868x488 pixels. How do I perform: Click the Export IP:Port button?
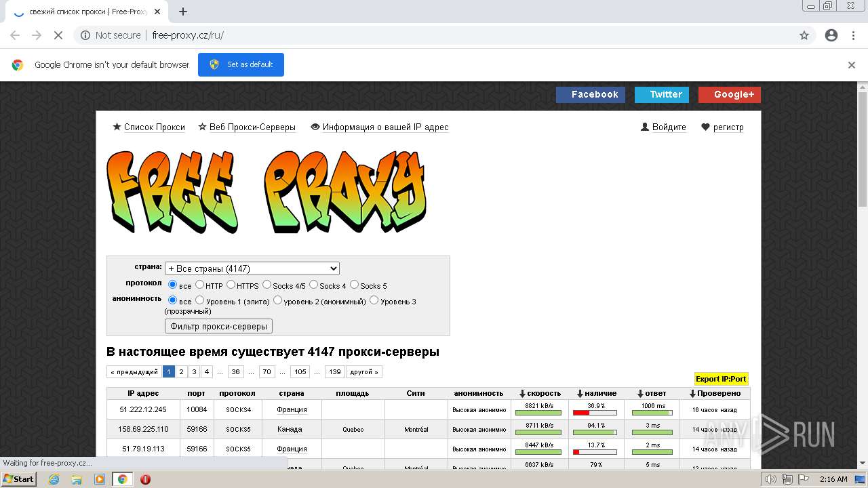click(722, 379)
